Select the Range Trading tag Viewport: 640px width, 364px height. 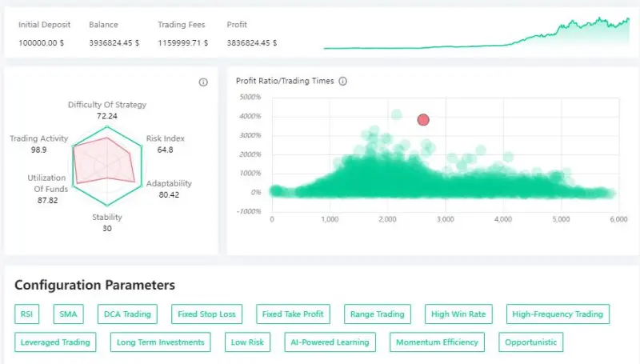point(378,314)
